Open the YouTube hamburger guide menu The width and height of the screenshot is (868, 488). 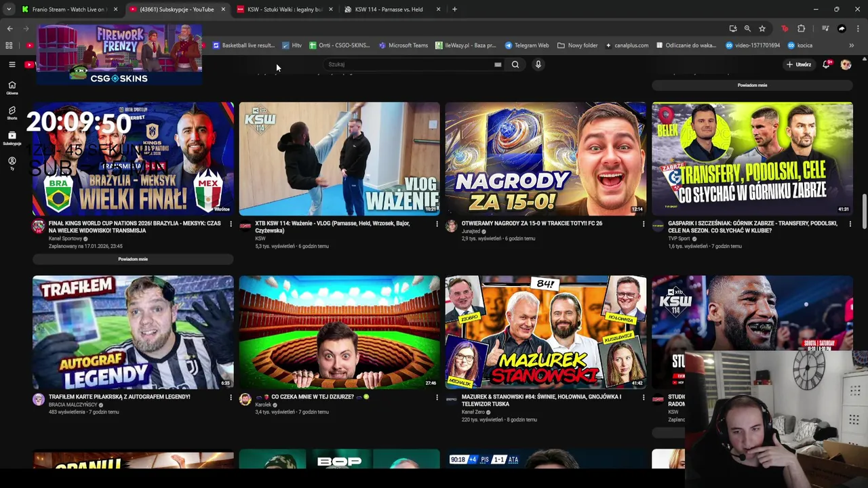coord(12,64)
